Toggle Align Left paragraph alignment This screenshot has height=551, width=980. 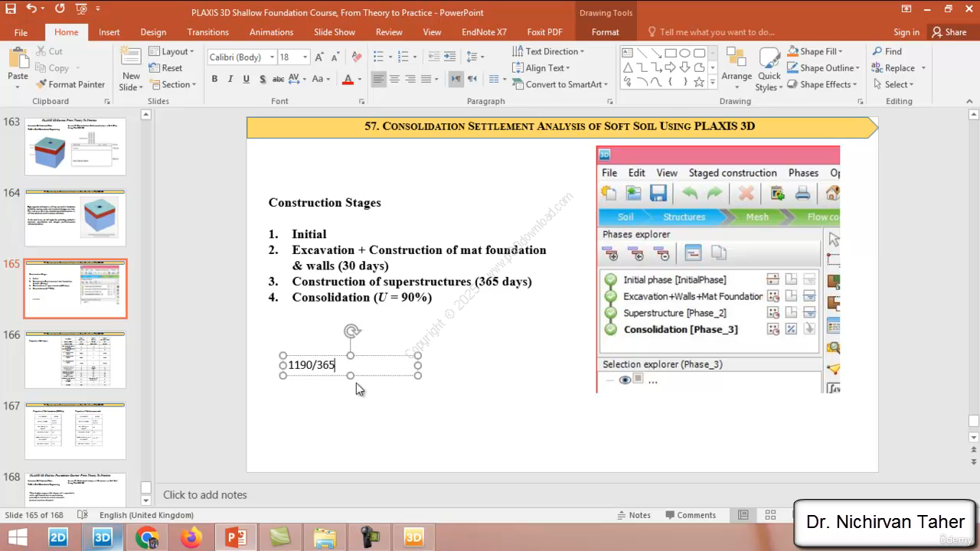[x=378, y=79]
